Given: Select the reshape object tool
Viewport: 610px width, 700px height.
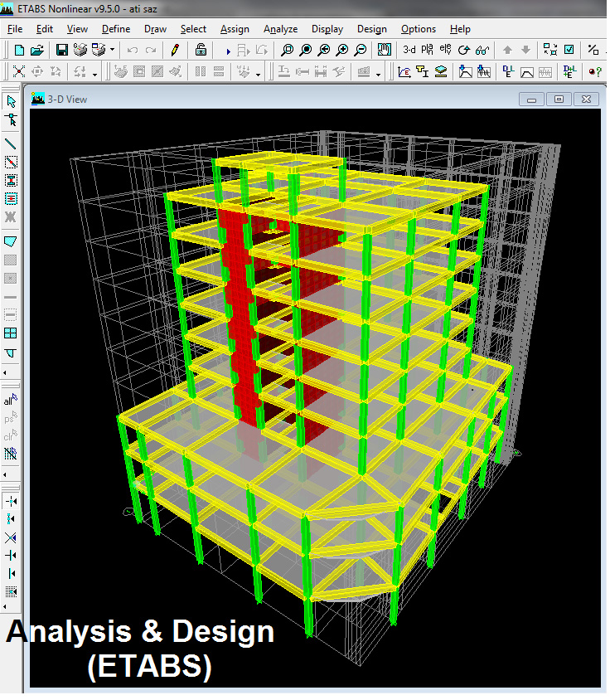Looking at the screenshot, I should [x=11, y=119].
